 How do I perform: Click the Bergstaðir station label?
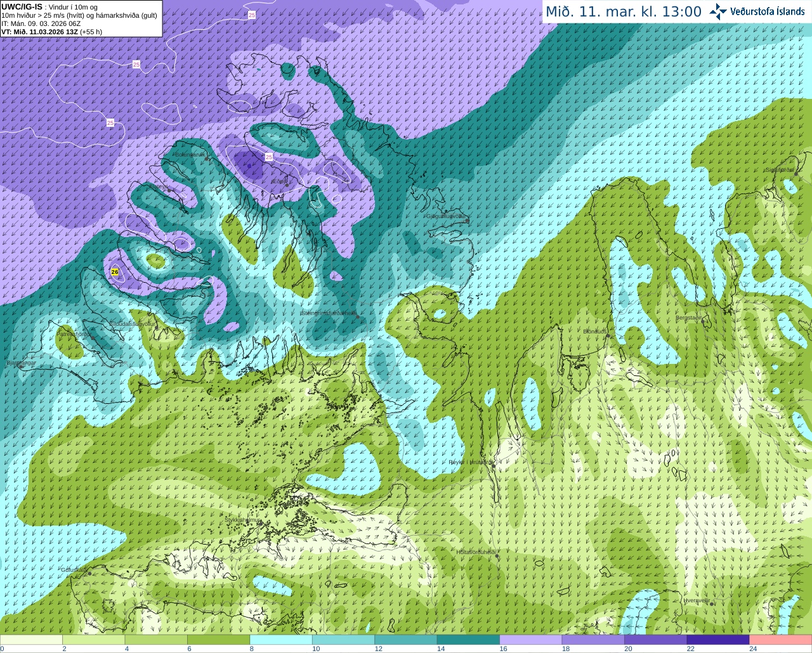(x=688, y=318)
